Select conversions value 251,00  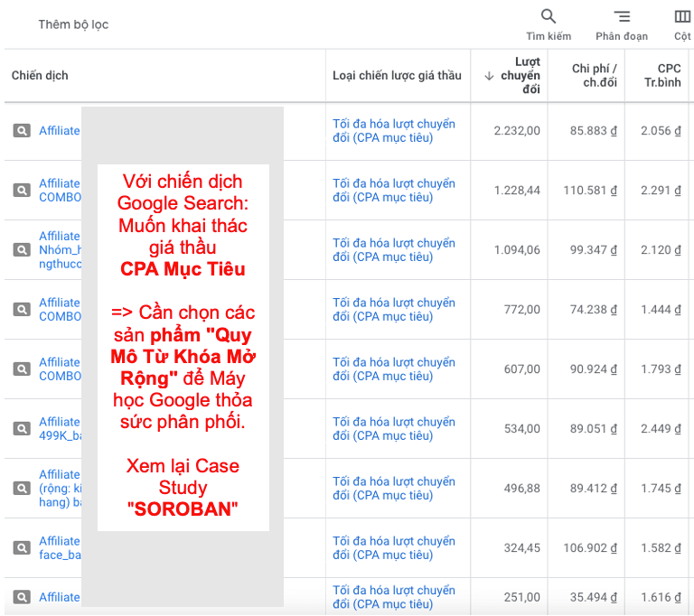[x=521, y=597]
